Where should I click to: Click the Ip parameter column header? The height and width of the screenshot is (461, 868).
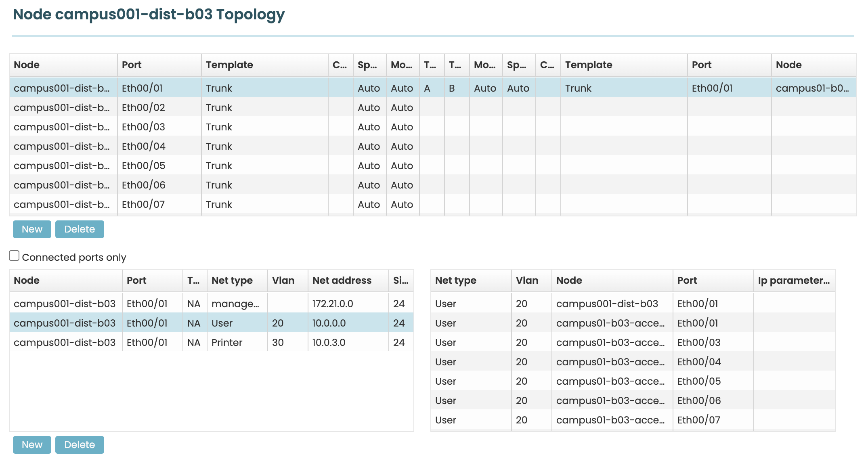793,281
